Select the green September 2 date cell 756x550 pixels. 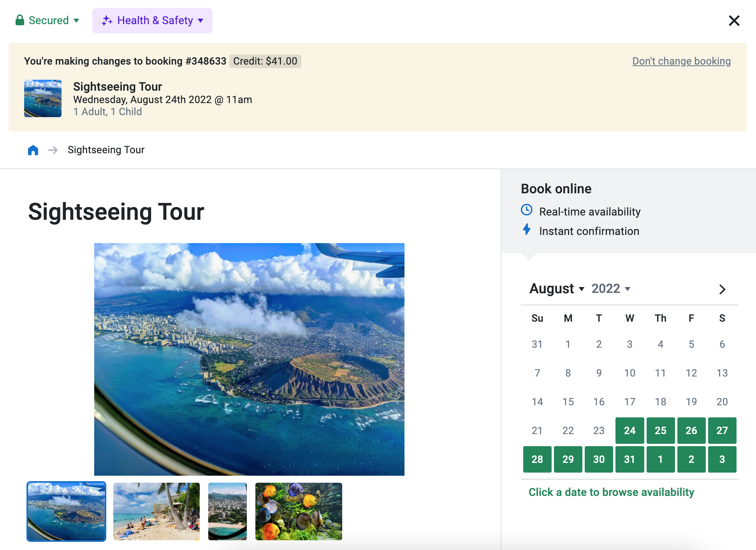point(691,459)
